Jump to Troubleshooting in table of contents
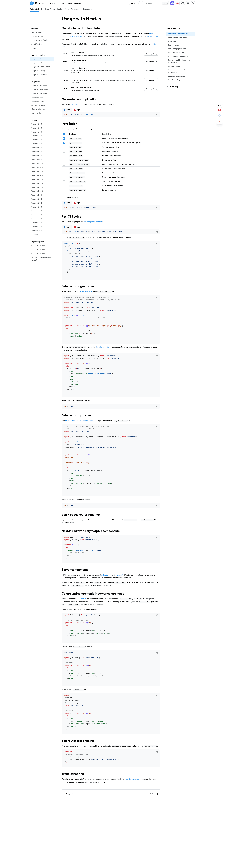Screen dimensions: 225x868 point(174,80)
